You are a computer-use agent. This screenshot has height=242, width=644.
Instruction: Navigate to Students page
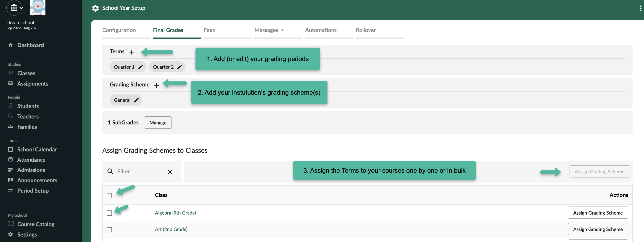[x=28, y=106]
